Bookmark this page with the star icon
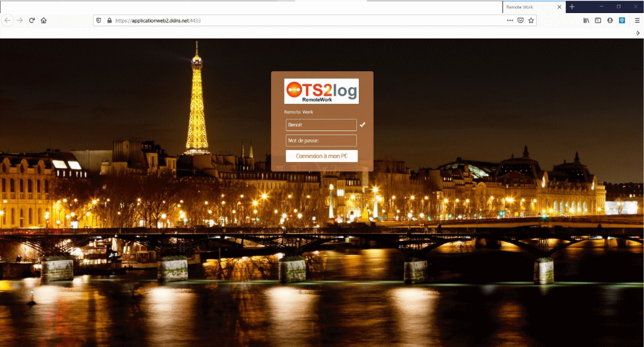The height and width of the screenshot is (347, 644). pos(531,20)
